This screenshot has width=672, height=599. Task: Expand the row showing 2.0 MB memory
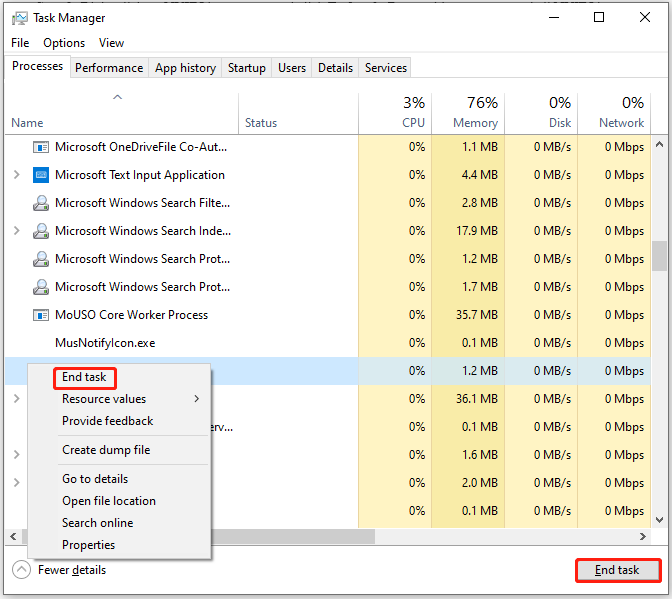click(x=16, y=483)
